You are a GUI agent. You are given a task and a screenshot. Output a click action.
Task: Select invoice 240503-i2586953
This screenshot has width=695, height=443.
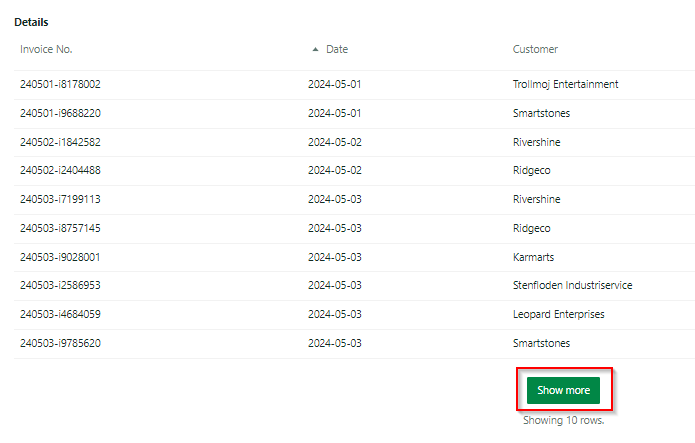click(60, 285)
